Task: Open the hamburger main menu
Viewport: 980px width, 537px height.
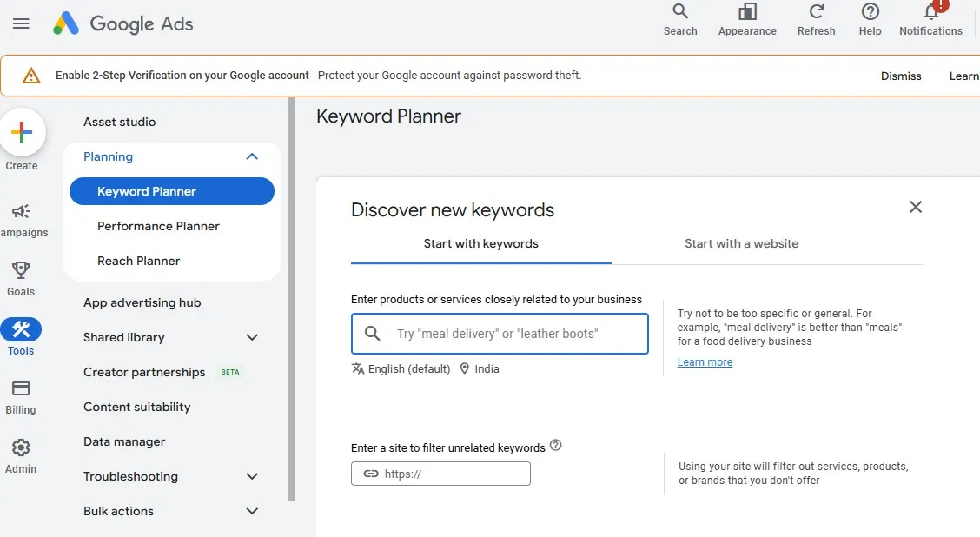Action: click(x=21, y=23)
